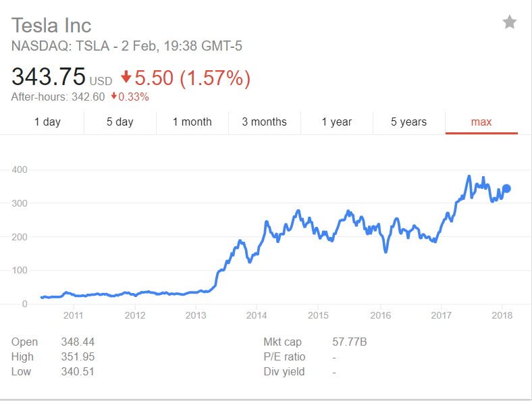
Task: Click the max range tab
Action: click(x=481, y=122)
